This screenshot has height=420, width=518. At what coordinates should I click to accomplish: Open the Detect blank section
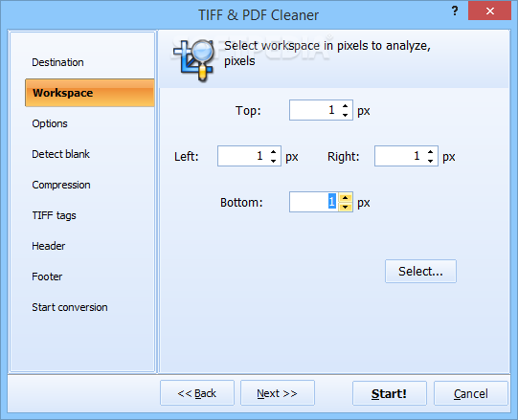pyautogui.click(x=60, y=154)
